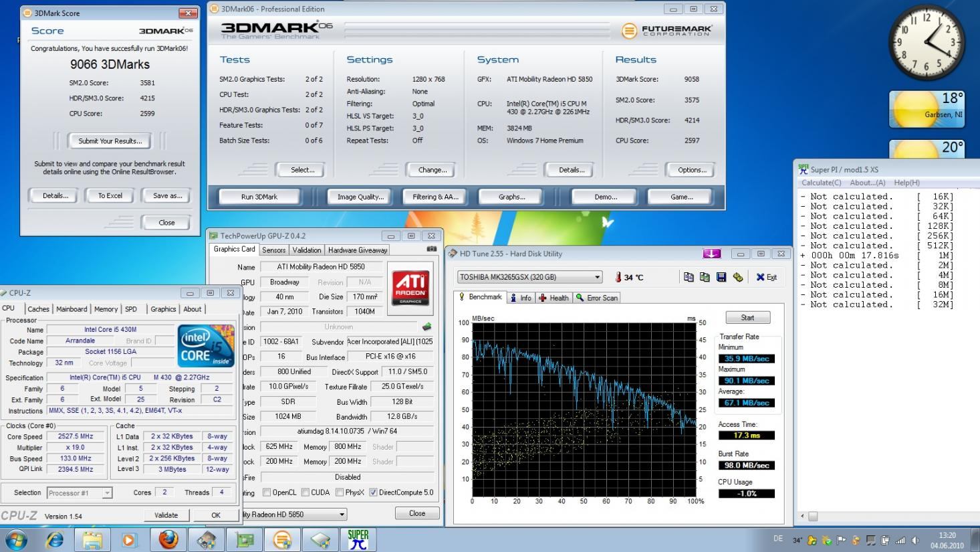This screenshot has height=552, width=980.
Task: Switch to HD Tune Health tab
Action: [554, 298]
